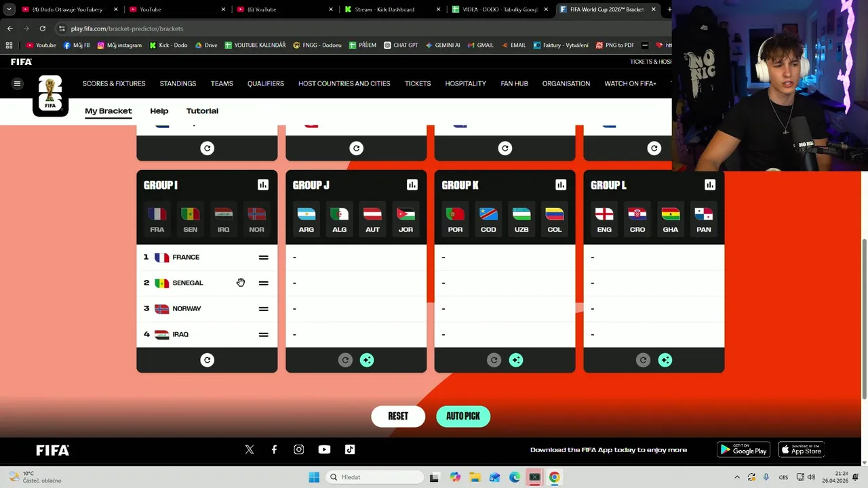Viewport: 868px width, 488px height.
Task: Open Host Countries and Cities menu
Action: 344,83
